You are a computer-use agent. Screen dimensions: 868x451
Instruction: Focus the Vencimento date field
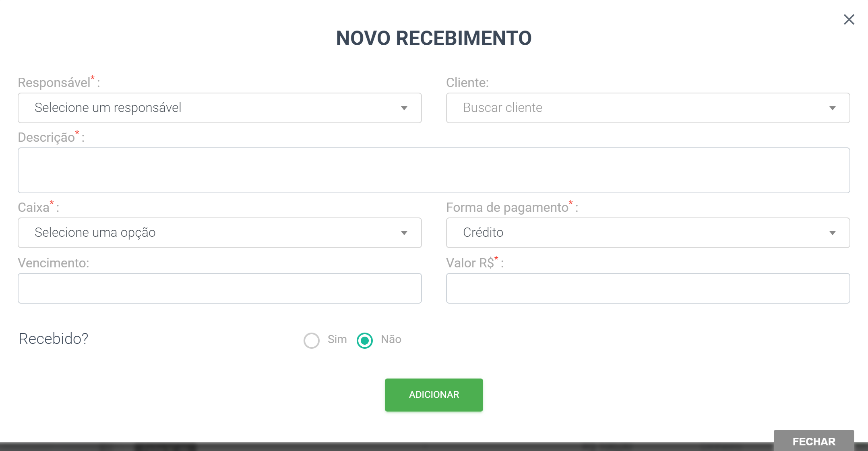[x=220, y=288]
